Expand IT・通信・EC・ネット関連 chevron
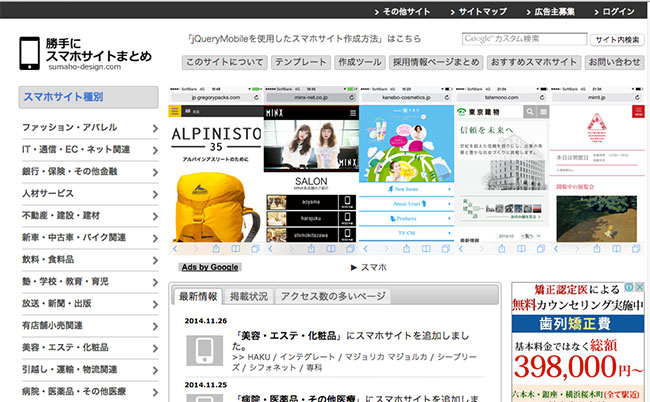650x402 pixels. click(x=155, y=150)
